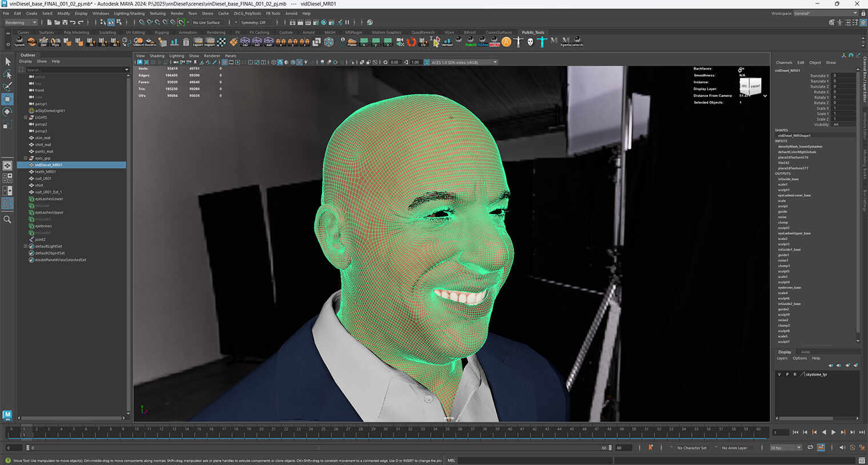
Task: Activate the Paint Selection tool
Action: 7,87
